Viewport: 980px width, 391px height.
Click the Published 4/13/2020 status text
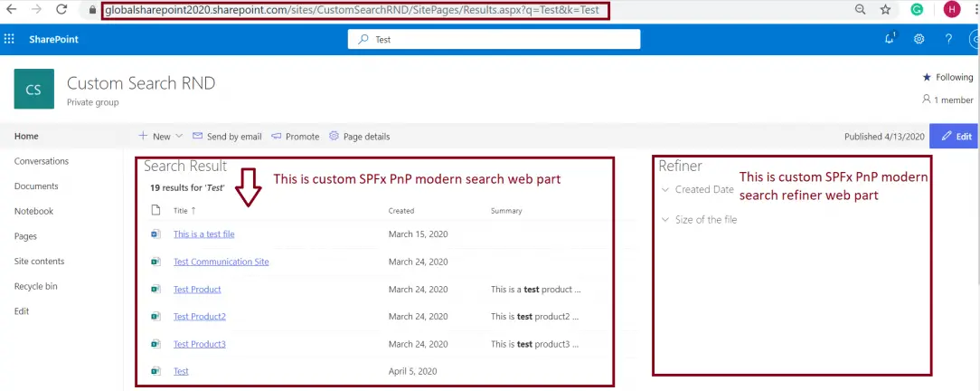(x=884, y=137)
